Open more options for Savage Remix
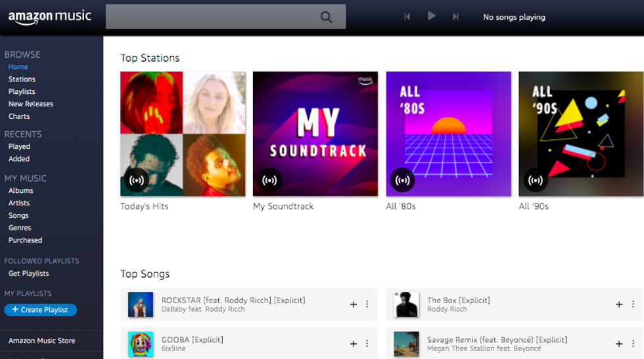 point(633,344)
